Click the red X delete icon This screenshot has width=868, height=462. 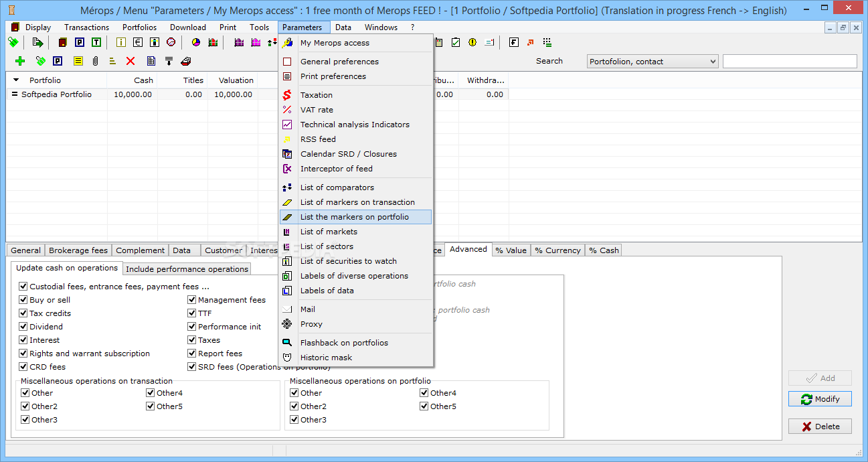(131, 61)
